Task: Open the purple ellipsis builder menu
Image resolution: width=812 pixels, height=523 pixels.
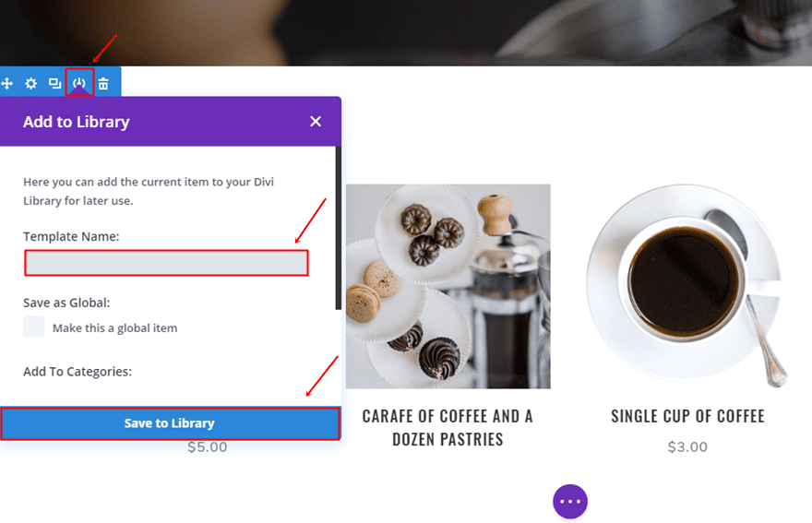Action: click(570, 501)
